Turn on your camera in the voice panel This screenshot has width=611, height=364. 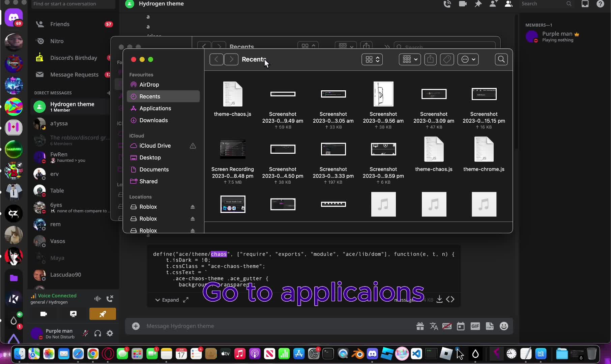pyautogui.click(x=43, y=314)
